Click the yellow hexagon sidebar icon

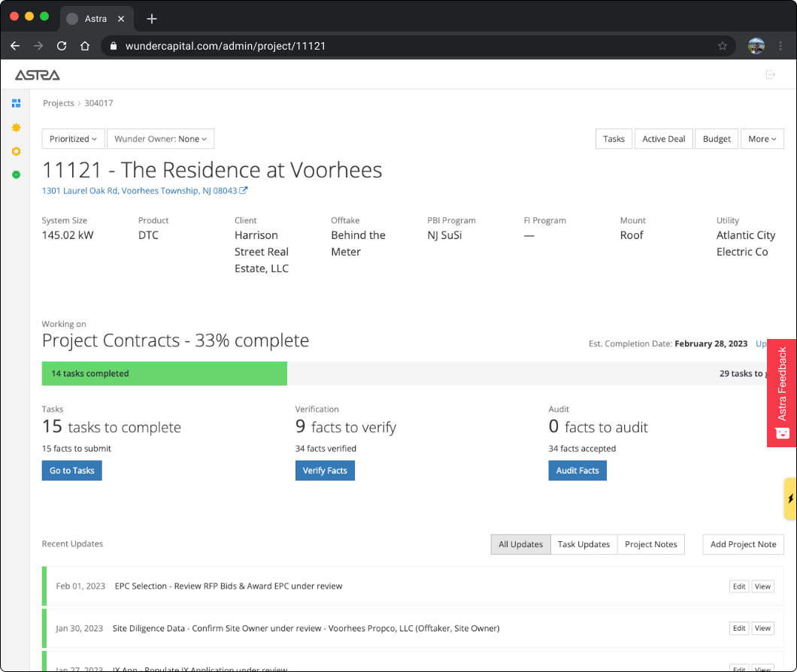(x=16, y=151)
